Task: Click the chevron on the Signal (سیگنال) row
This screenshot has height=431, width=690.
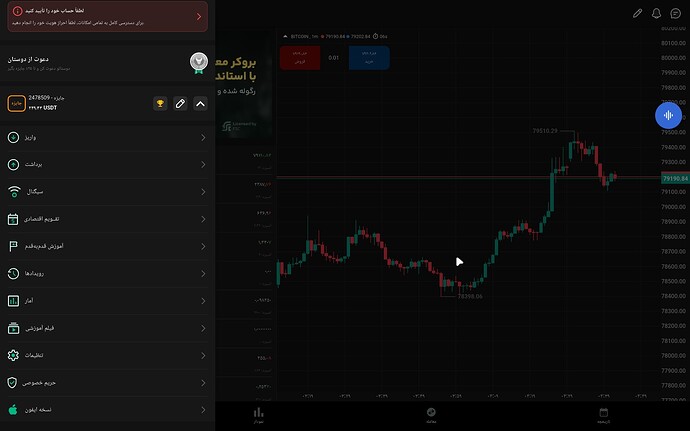Action: (x=203, y=192)
